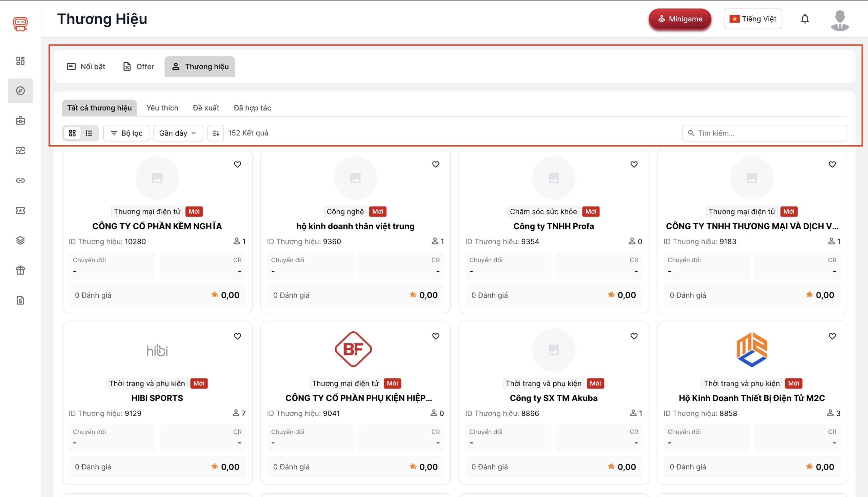The width and height of the screenshot is (868, 497).
Task: Open the Tiếng Việt language selector
Action: tap(752, 19)
